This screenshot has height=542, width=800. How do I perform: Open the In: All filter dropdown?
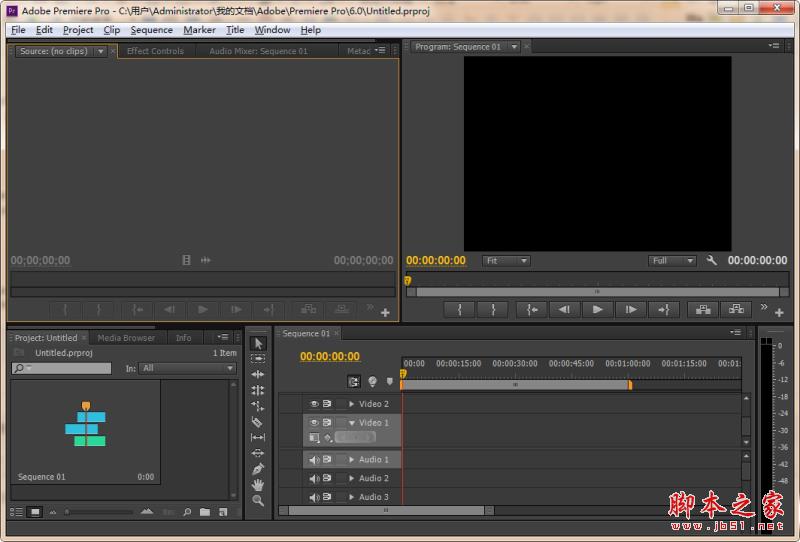pyautogui.click(x=187, y=368)
